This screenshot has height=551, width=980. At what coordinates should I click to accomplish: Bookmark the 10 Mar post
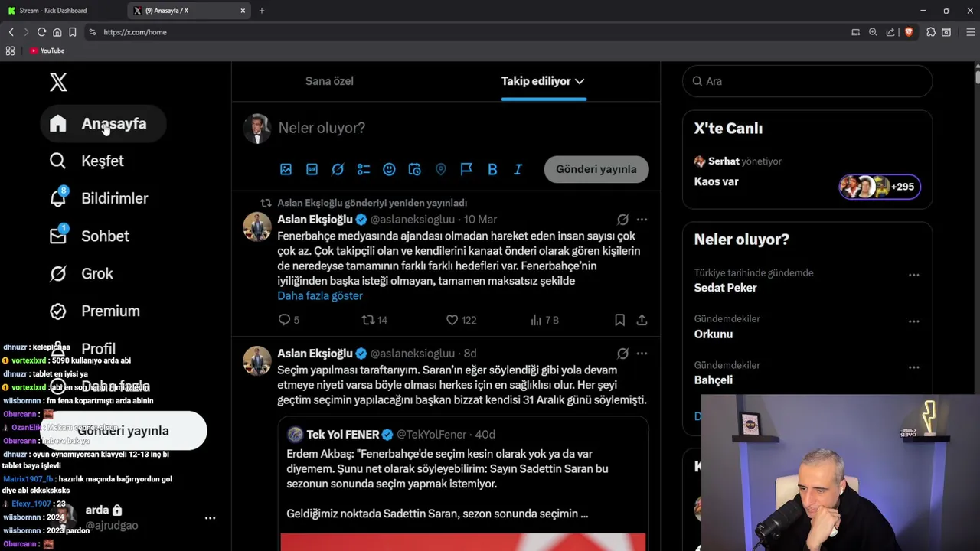pyautogui.click(x=619, y=320)
